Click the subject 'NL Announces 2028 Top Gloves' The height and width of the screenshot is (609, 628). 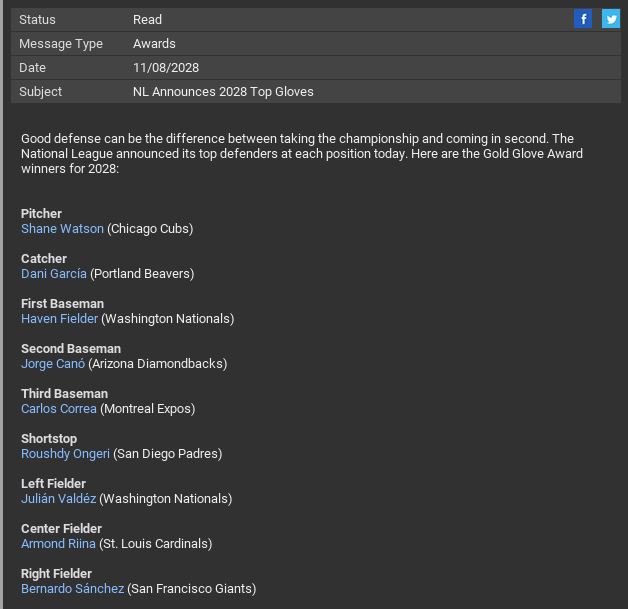[x=223, y=92]
